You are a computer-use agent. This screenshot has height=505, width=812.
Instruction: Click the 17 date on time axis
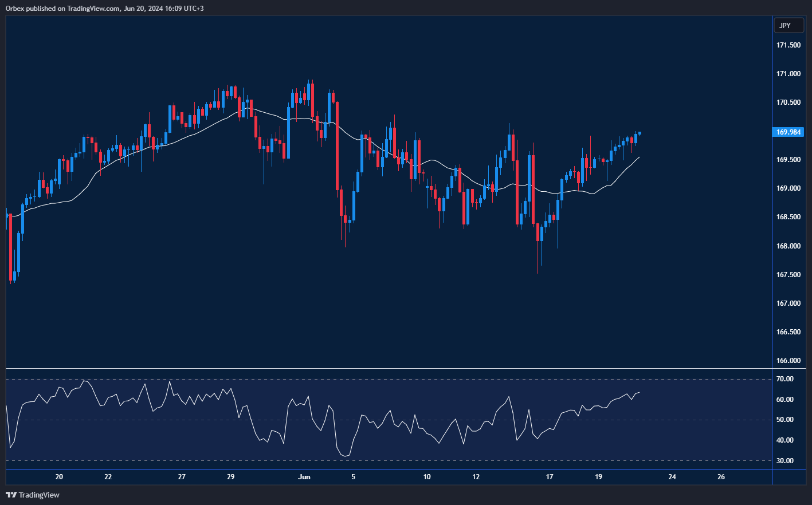coord(550,477)
